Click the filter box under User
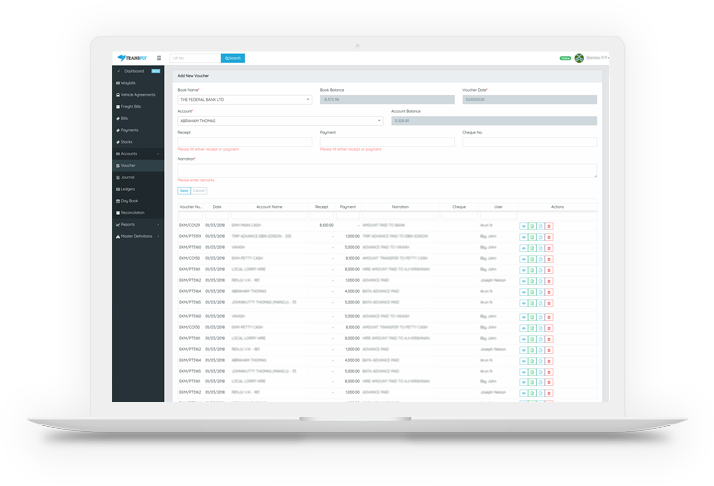 coord(498,215)
